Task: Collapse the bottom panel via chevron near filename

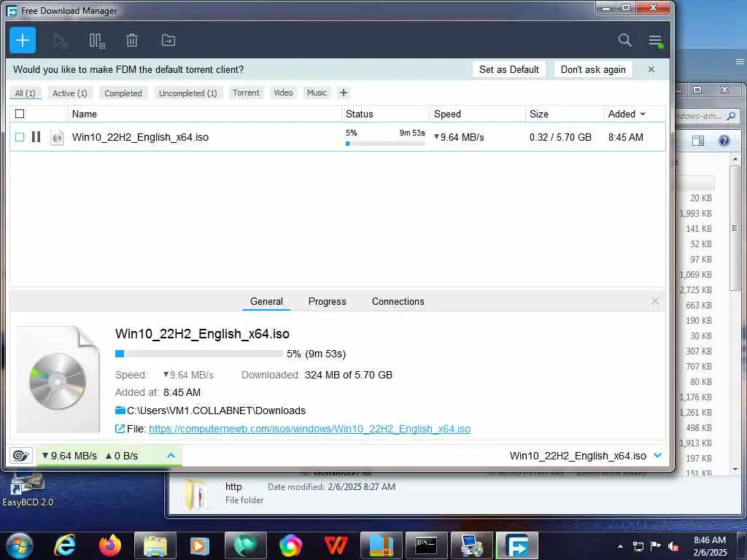Action: (658, 456)
